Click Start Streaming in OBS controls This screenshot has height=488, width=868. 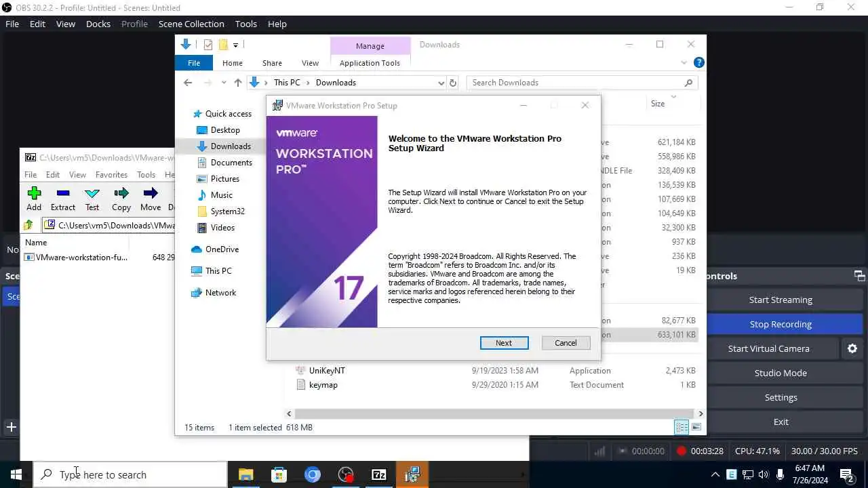point(781,300)
